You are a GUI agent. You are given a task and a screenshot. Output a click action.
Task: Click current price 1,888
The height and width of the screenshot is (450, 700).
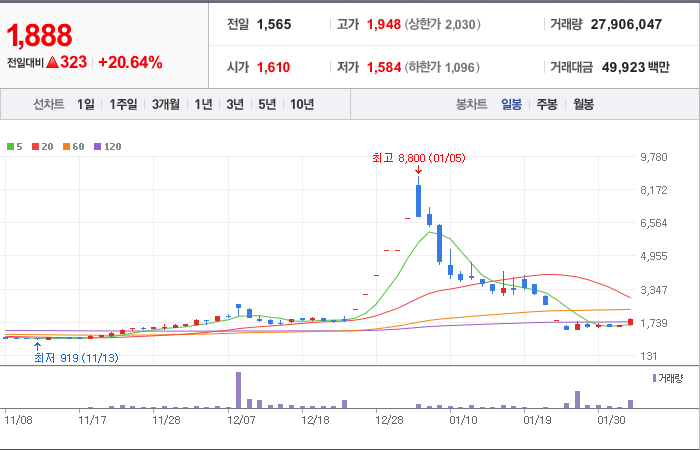pyautogui.click(x=39, y=36)
